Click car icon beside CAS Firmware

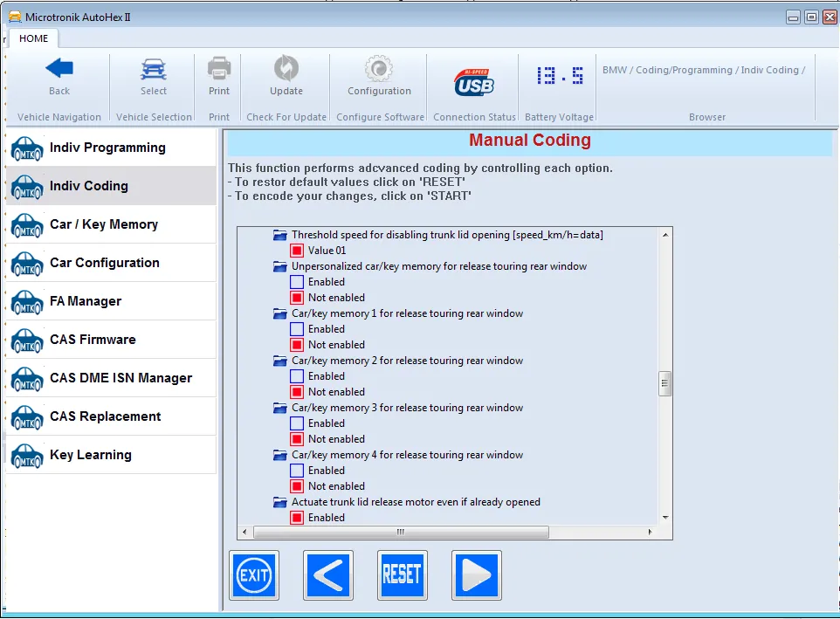click(27, 340)
